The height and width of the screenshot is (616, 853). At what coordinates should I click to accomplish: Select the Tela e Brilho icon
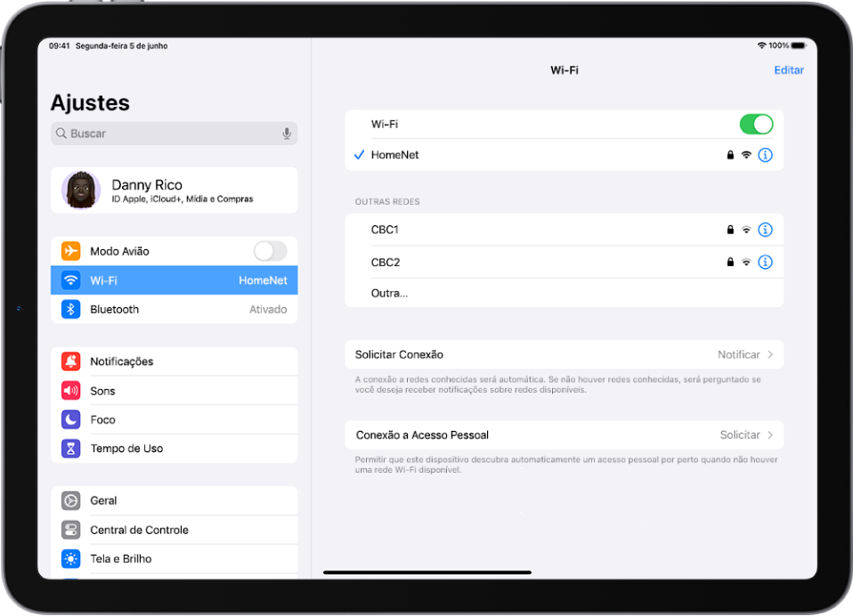coord(72,558)
